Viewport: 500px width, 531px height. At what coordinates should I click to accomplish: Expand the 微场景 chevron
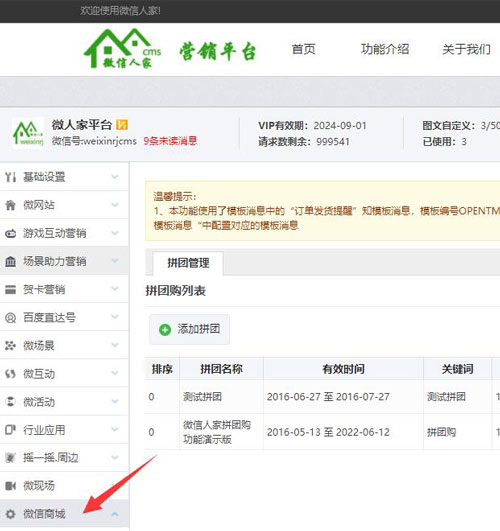point(115,345)
